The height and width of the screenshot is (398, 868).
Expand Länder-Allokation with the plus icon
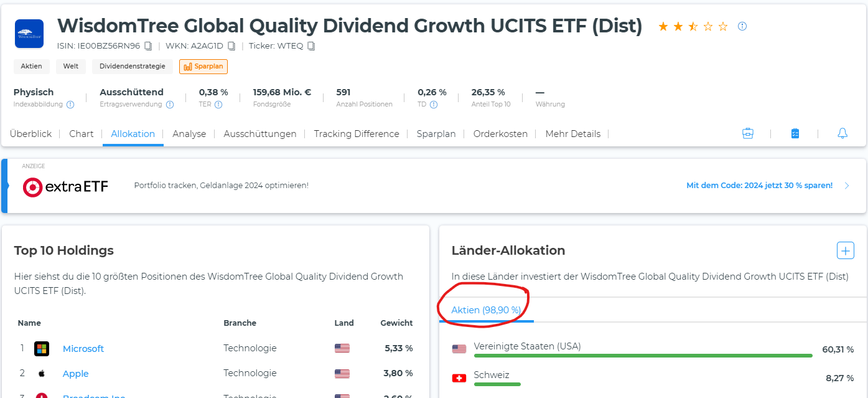pyautogui.click(x=845, y=250)
